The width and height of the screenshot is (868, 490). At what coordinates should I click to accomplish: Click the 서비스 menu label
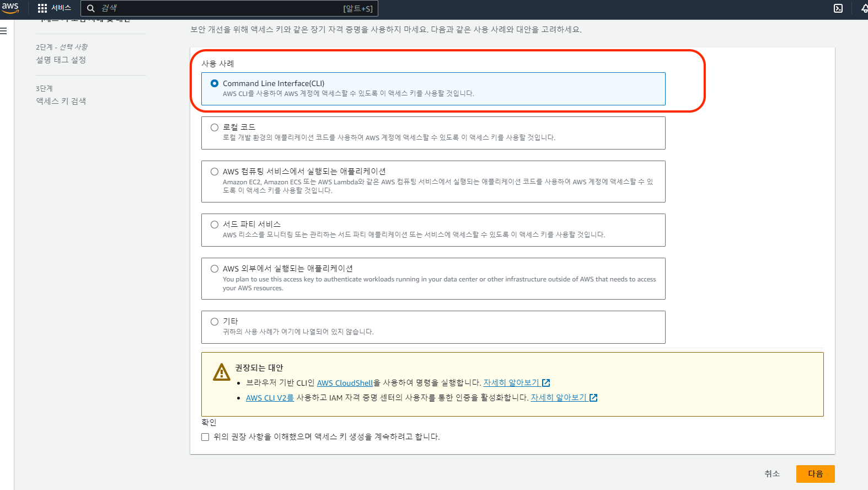click(61, 8)
